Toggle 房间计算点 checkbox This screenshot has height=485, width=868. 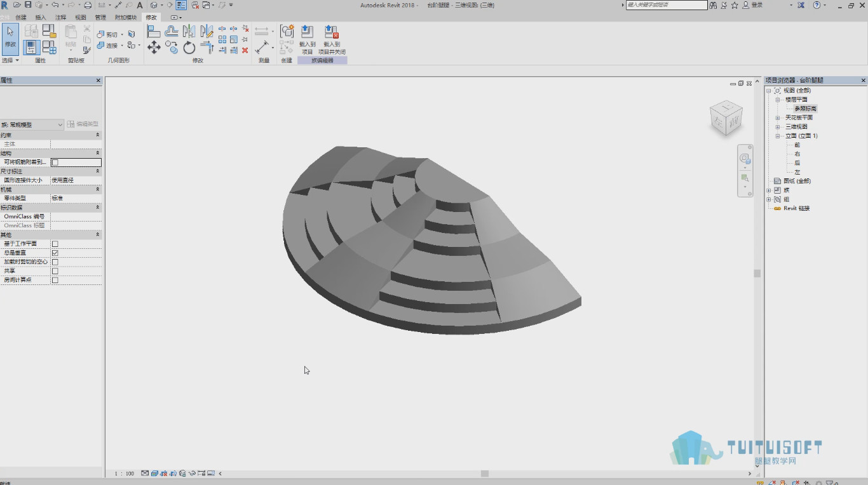(x=55, y=280)
